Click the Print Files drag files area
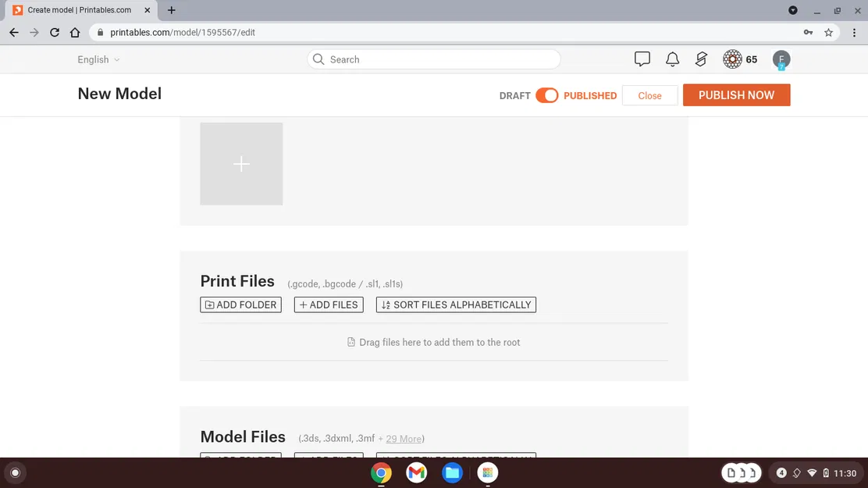 point(434,342)
